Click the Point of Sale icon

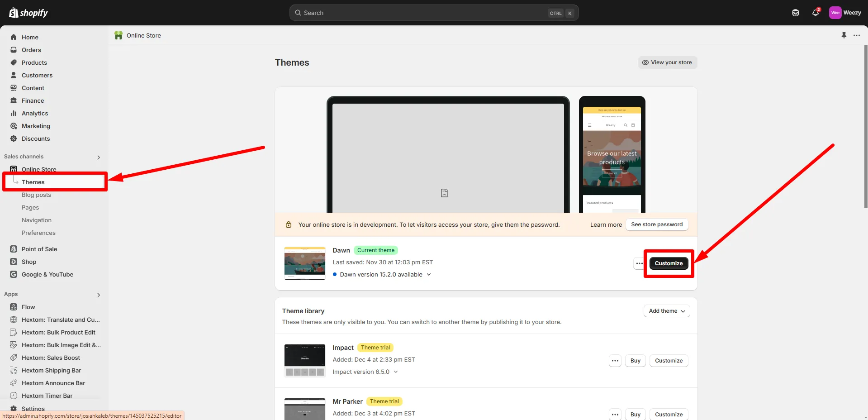tap(14, 249)
